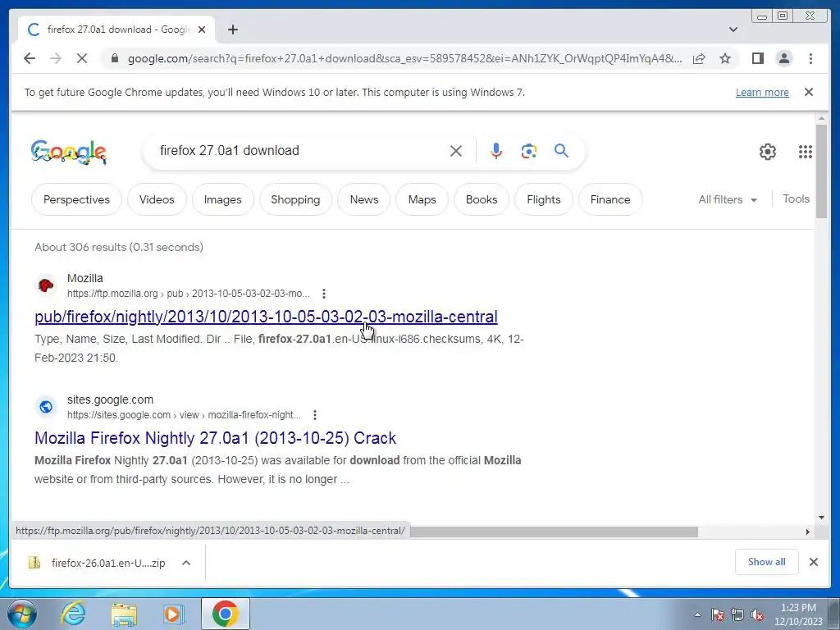The width and height of the screenshot is (840, 630).
Task: Go back with the browser back arrow
Action: (x=30, y=58)
